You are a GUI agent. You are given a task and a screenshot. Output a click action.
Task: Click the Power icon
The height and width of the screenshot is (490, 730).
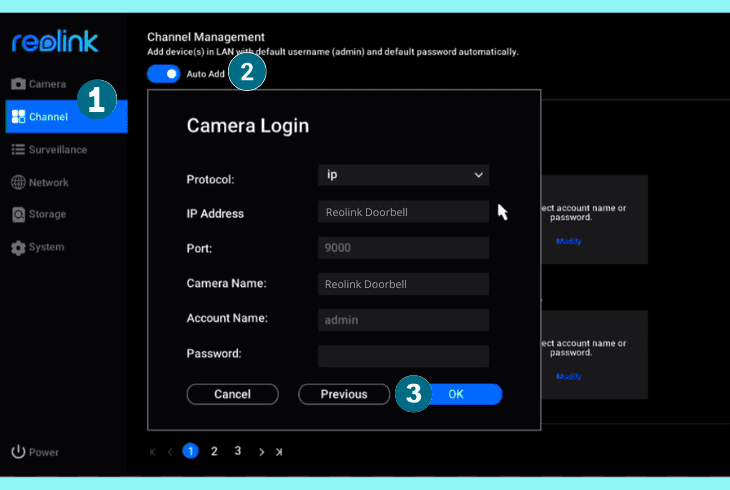18,451
